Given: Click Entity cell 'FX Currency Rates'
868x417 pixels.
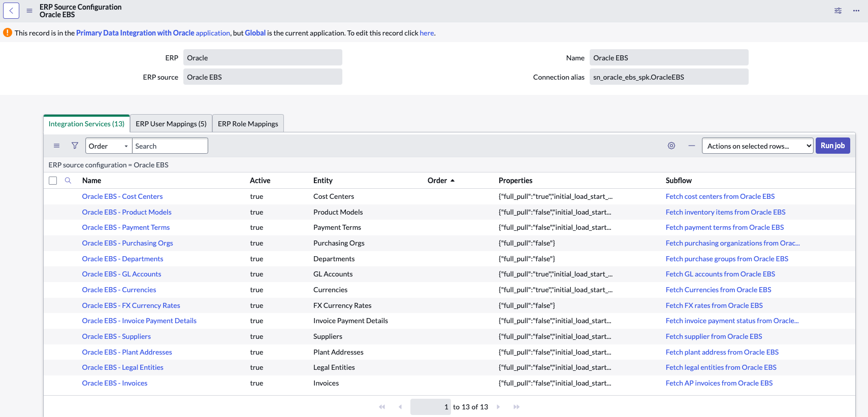Looking at the screenshot, I should pyautogui.click(x=342, y=305).
